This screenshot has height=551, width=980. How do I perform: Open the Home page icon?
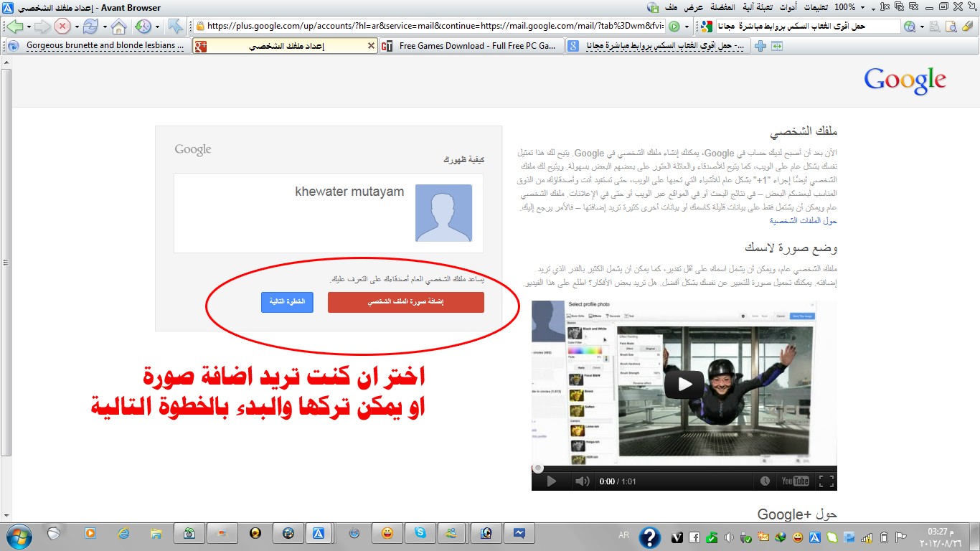[x=118, y=27]
